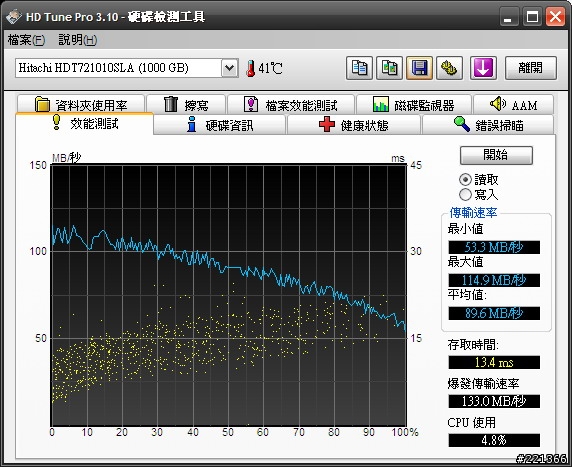Click the burst rate value 133.0 MB/秒

[494, 401]
